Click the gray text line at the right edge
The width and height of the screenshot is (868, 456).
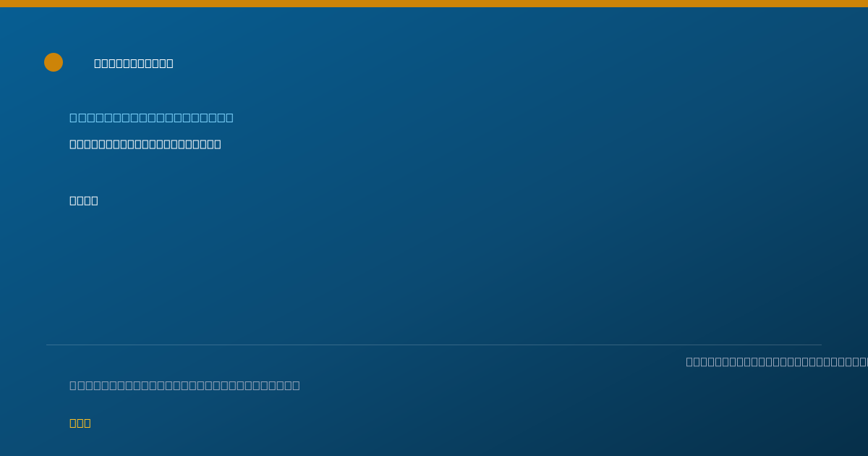pyautogui.click(x=777, y=361)
